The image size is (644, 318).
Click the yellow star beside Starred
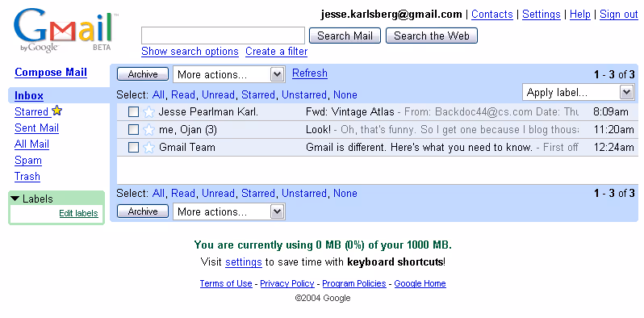point(57,111)
